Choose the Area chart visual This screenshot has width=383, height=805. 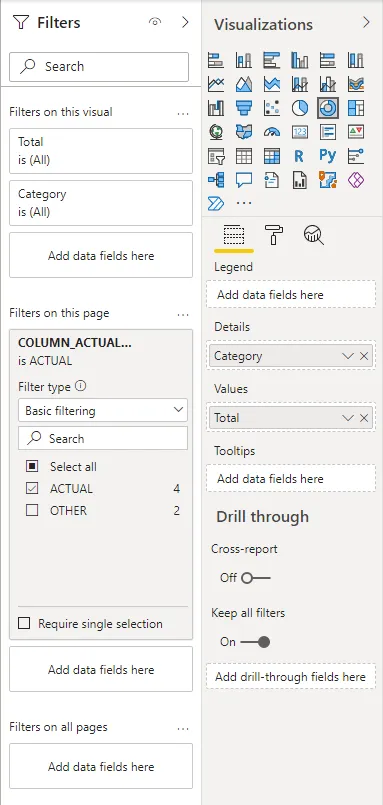[x=244, y=84]
